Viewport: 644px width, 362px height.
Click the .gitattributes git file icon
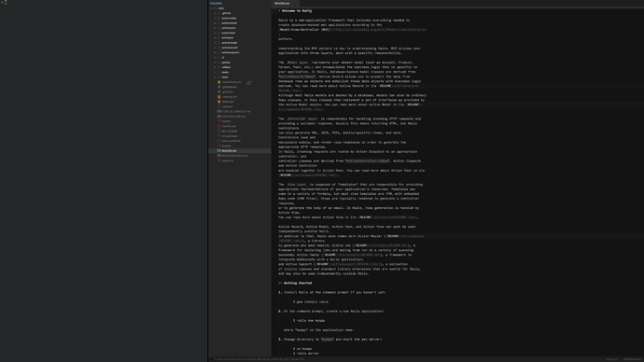click(x=219, y=87)
